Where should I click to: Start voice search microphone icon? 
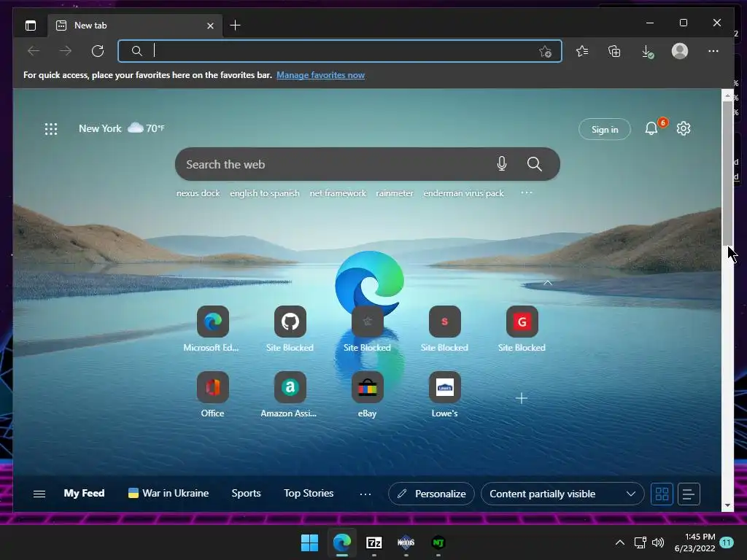pos(502,164)
